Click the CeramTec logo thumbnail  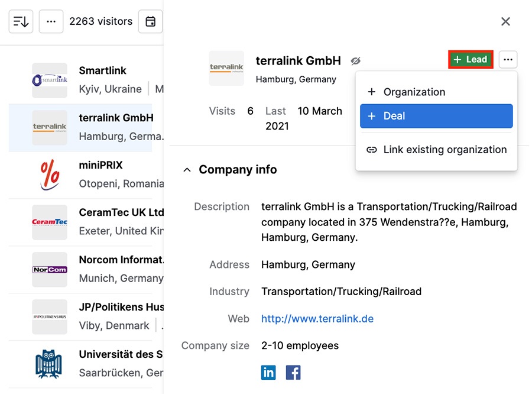pos(50,222)
